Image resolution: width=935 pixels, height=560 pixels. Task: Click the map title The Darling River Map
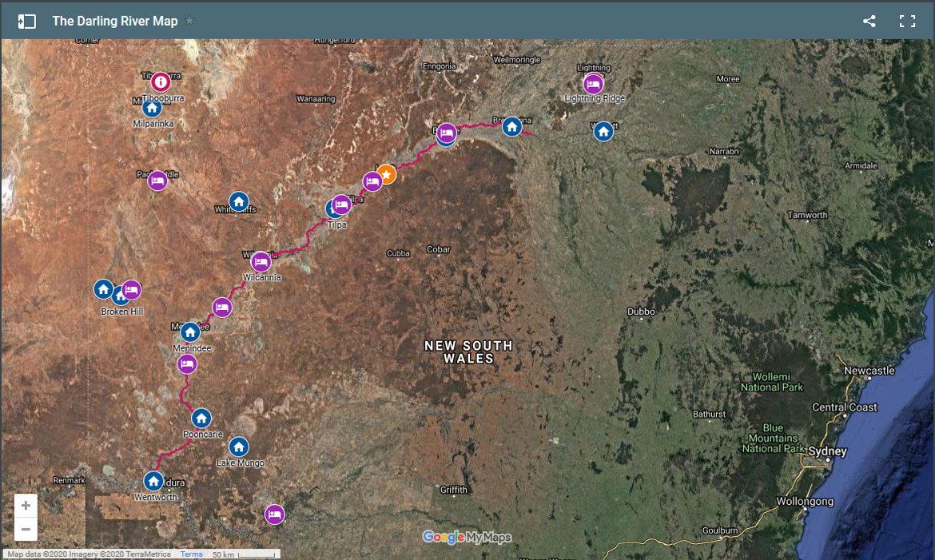(115, 21)
